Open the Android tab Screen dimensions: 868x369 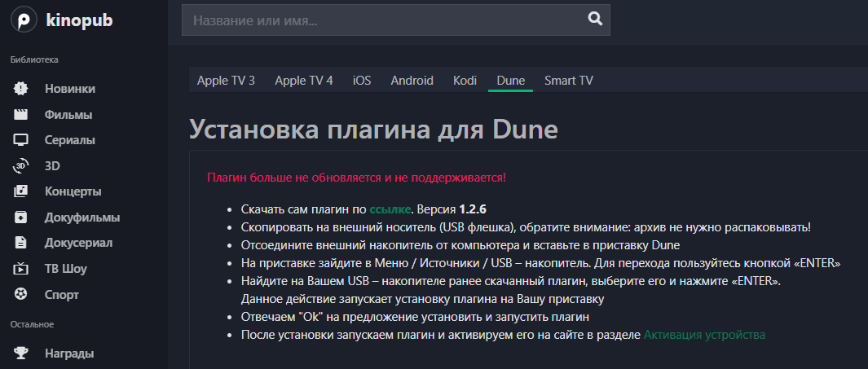[x=412, y=80]
